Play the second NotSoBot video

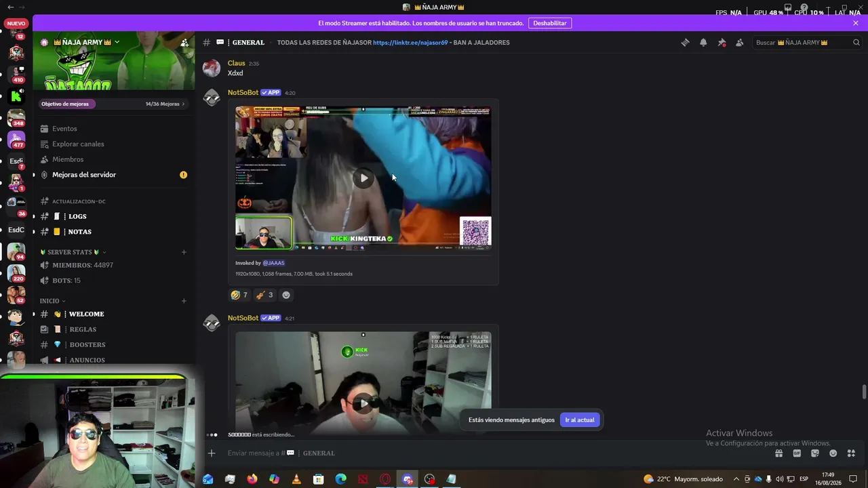coord(363,403)
